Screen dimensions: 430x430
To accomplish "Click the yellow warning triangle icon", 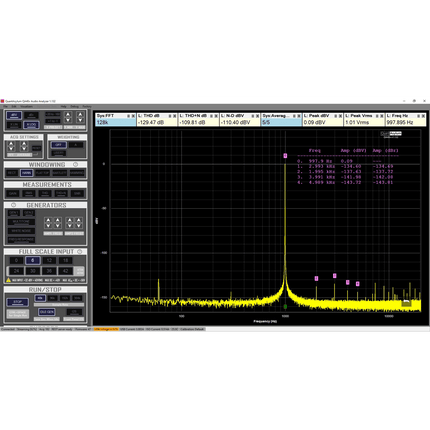I will coord(8,280).
